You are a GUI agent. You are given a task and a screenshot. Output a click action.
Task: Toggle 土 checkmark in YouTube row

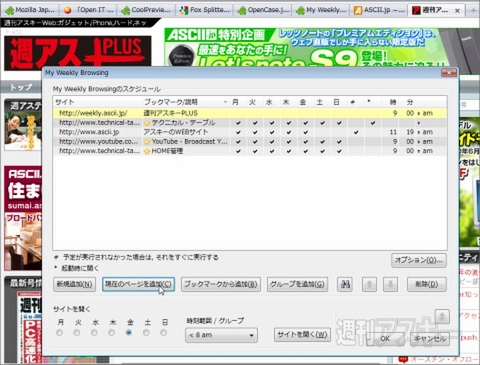click(322, 142)
